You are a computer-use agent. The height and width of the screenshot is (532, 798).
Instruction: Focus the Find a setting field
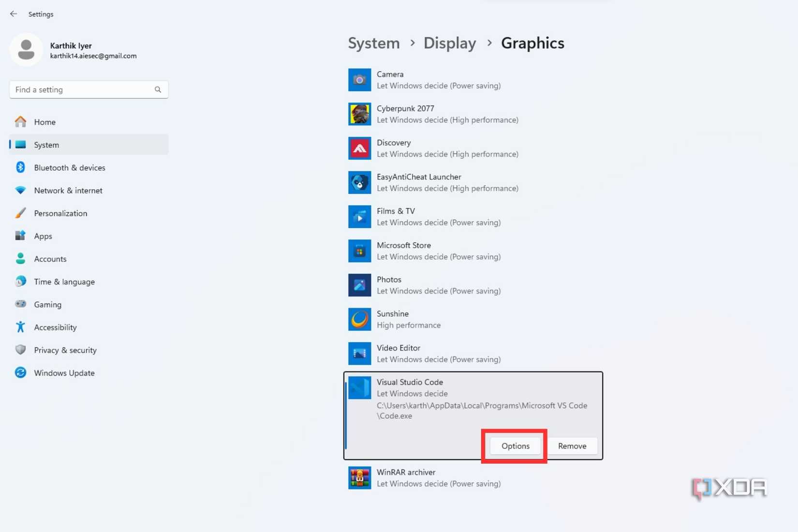pos(89,89)
